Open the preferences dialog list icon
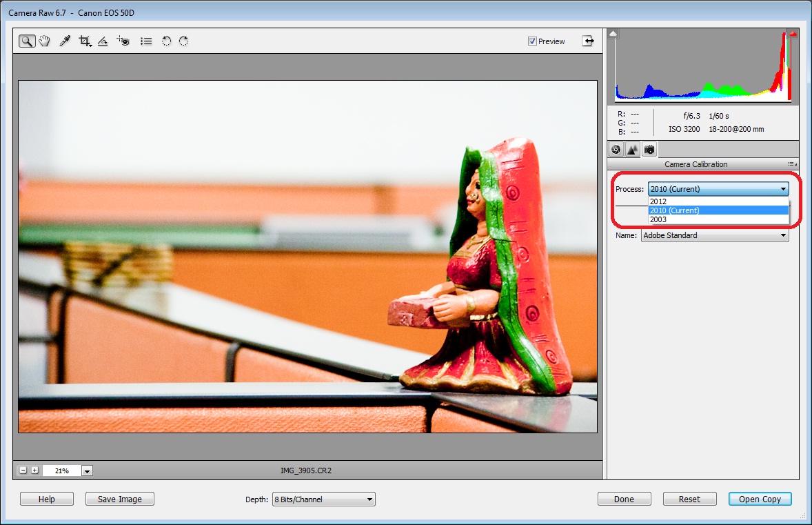Viewport: 812px width, 525px height. (x=146, y=41)
